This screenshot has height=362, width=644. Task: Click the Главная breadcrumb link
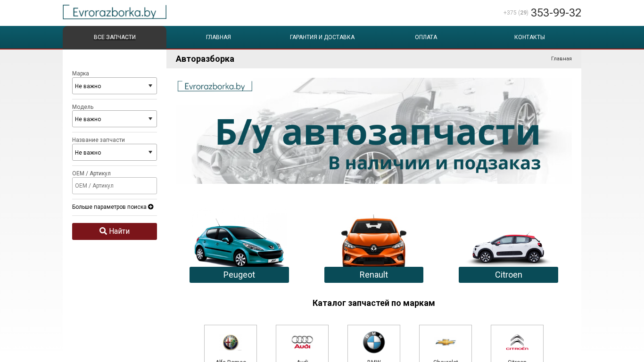coord(561,59)
